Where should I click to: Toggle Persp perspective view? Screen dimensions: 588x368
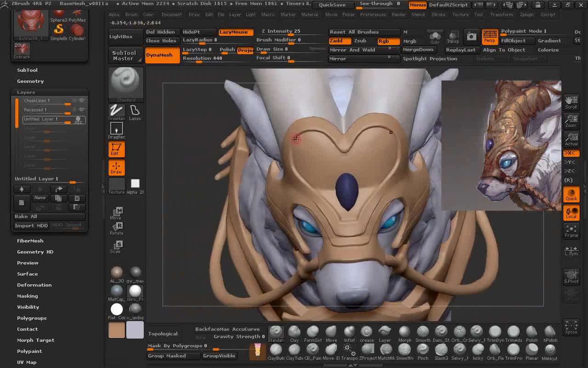490,37
